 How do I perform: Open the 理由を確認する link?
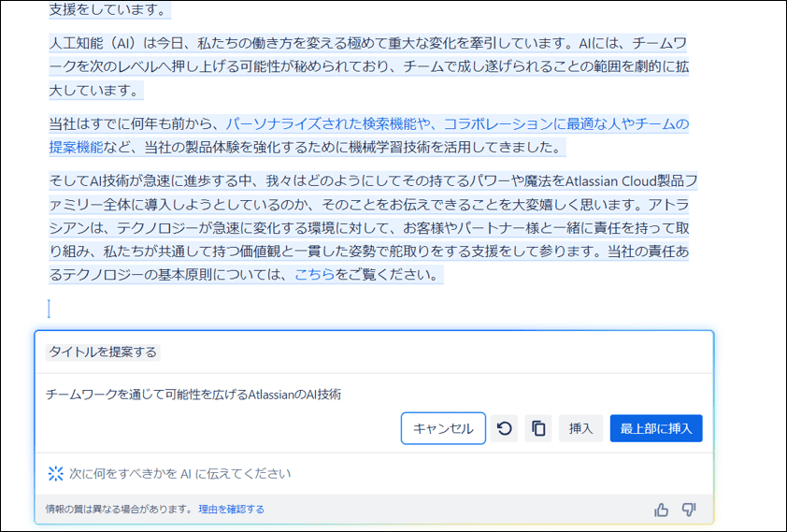click(231, 510)
